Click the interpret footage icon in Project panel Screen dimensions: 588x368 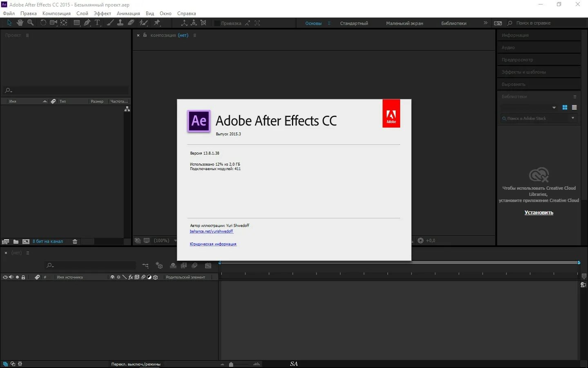[x=5, y=242]
